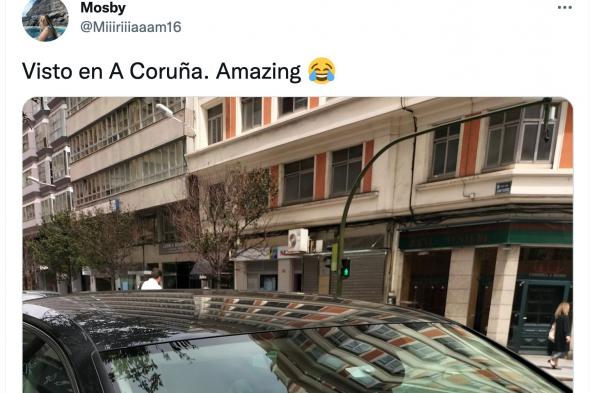590x393 pixels.
Task: Click the green shop awning in the photo
Action: point(485,236)
